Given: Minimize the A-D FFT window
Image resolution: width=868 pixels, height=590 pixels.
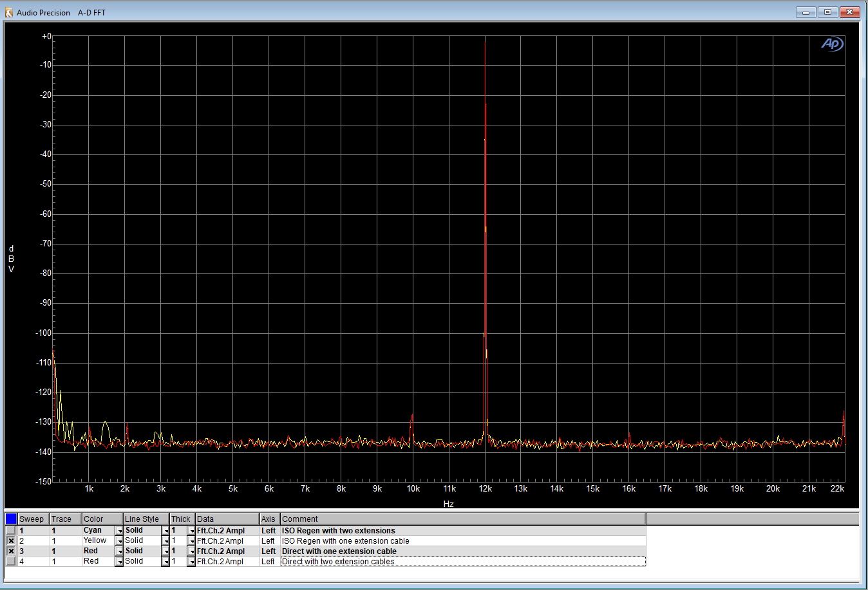Looking at the screenshot, I should (806, 12).
